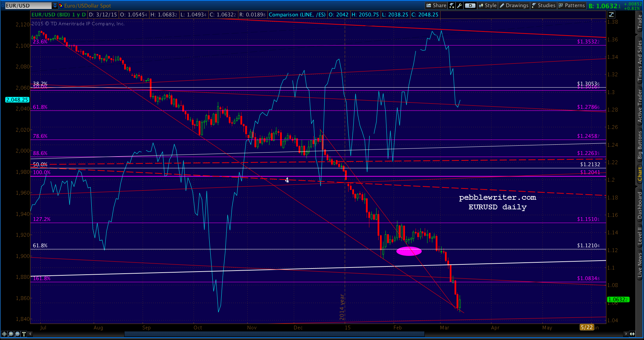Click the $1.2132 price level label

tap(590, 165)
